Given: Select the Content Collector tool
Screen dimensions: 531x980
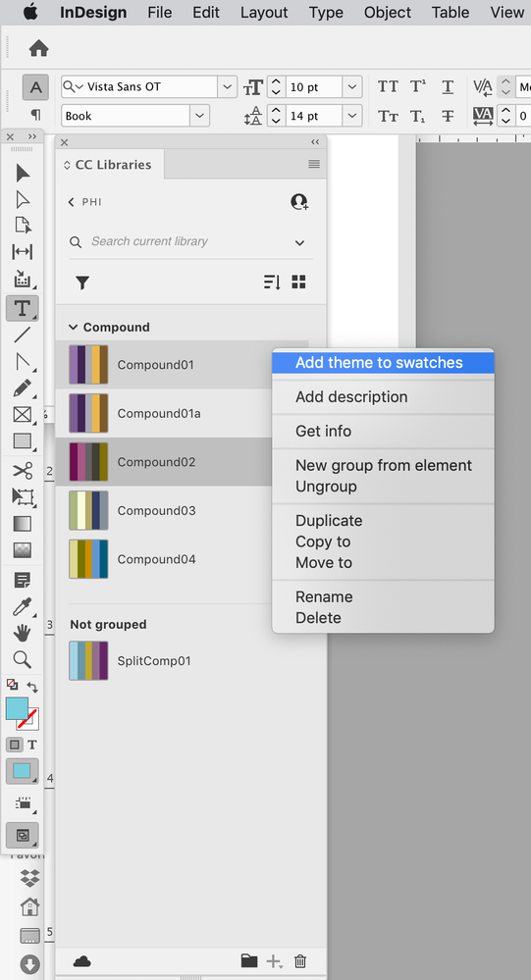Looking at the screenshot, I should coord(23,279).
